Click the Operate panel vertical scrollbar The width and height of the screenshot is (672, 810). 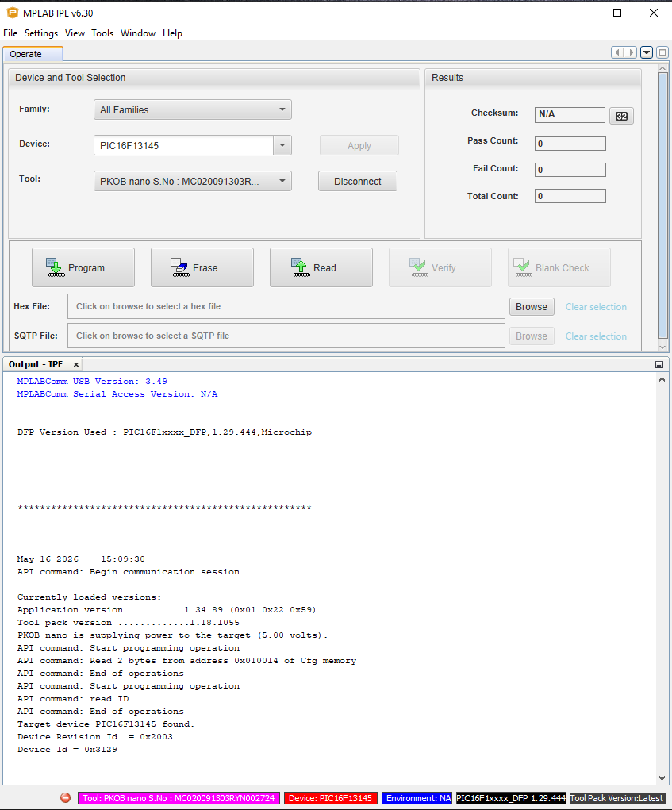click(662, 205)
